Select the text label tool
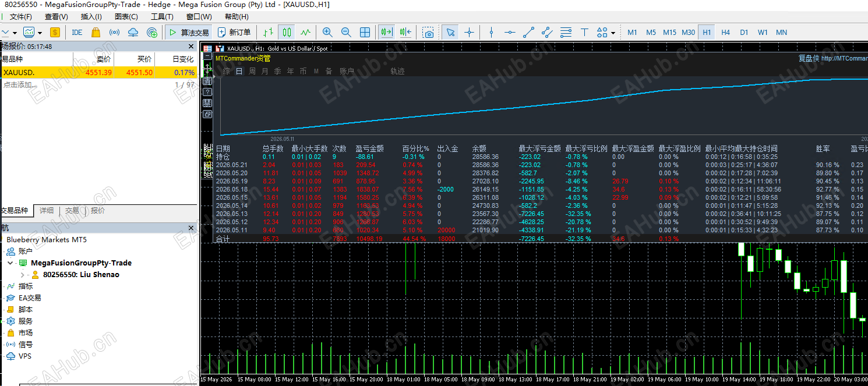 coord(584,33)
